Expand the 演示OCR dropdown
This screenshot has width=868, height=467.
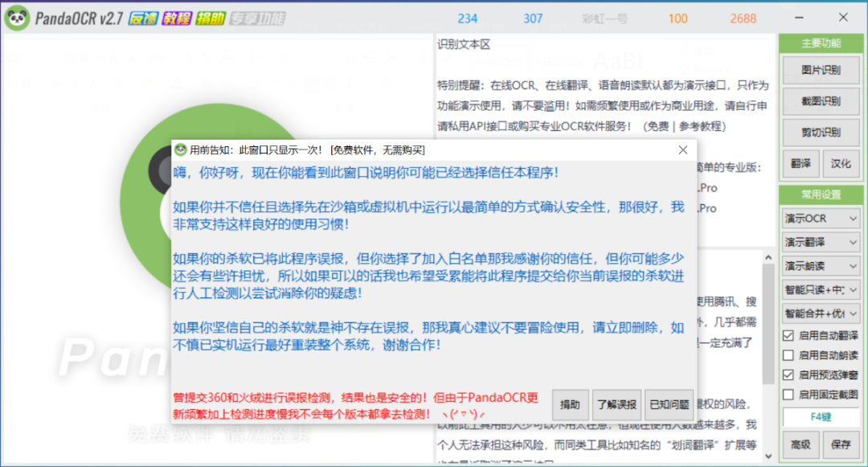tap(821, 219)
